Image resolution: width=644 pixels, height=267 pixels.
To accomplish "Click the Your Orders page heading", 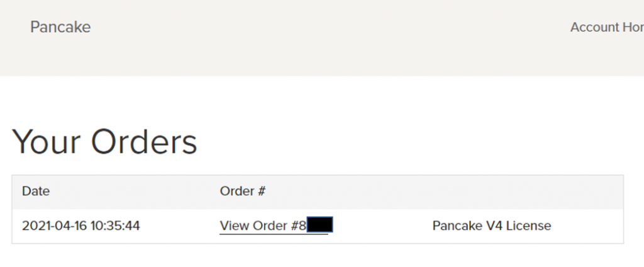I will point(104,142).
